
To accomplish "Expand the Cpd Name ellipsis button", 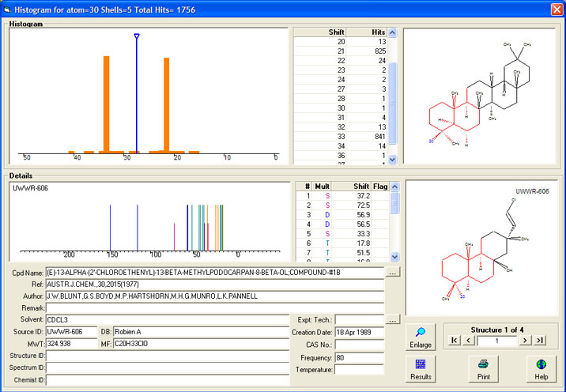I will pos(393,273).
